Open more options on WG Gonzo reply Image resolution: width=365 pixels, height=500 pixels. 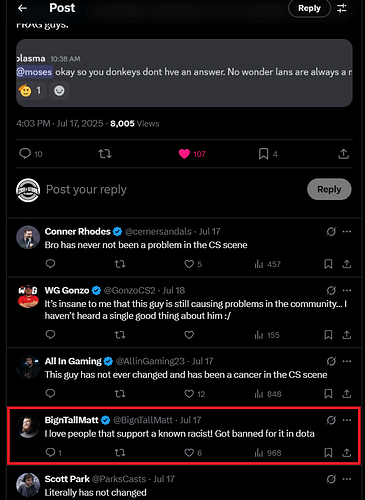point(347,290)
